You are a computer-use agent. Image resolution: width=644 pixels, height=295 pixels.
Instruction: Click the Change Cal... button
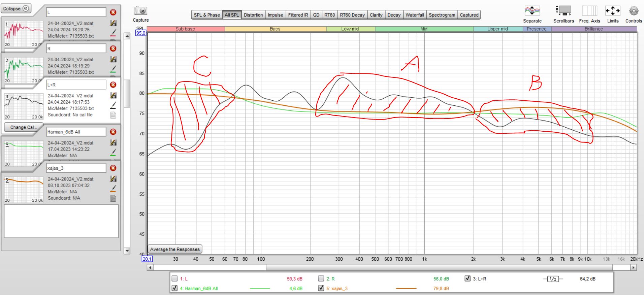[23, 127]
